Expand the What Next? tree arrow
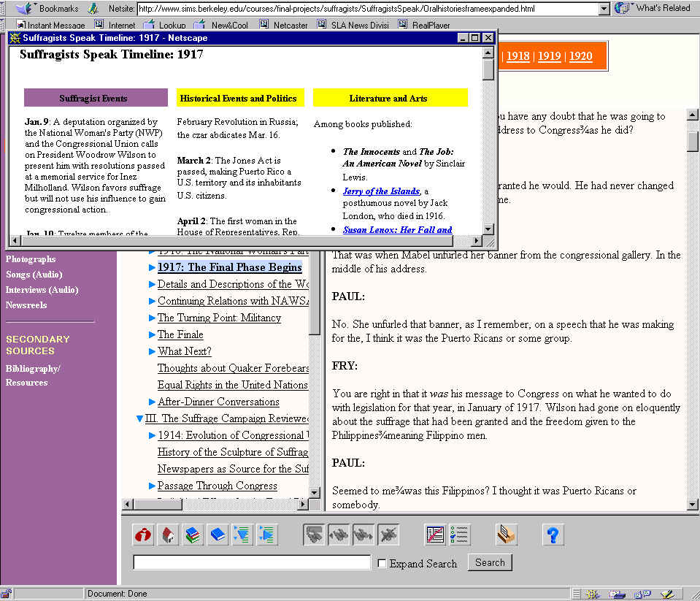This screenshot has width=700, height=601. coord(152,351)
